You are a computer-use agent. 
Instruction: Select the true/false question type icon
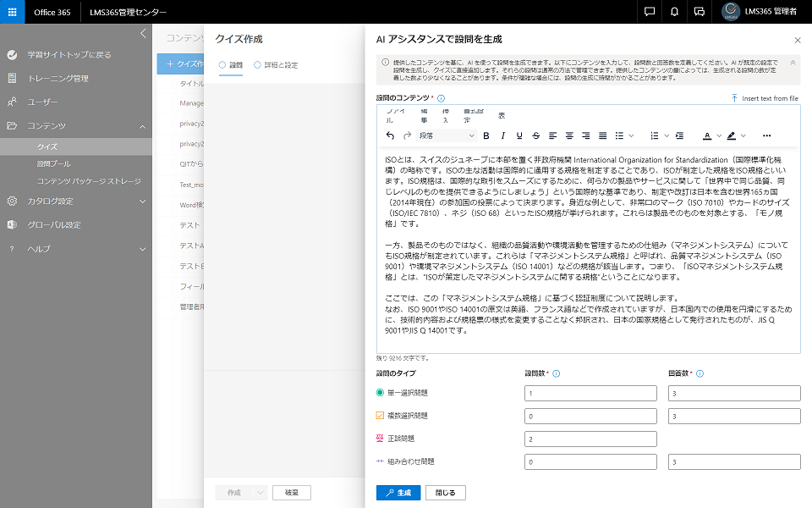pyautogui.click(x=380, y=439)
